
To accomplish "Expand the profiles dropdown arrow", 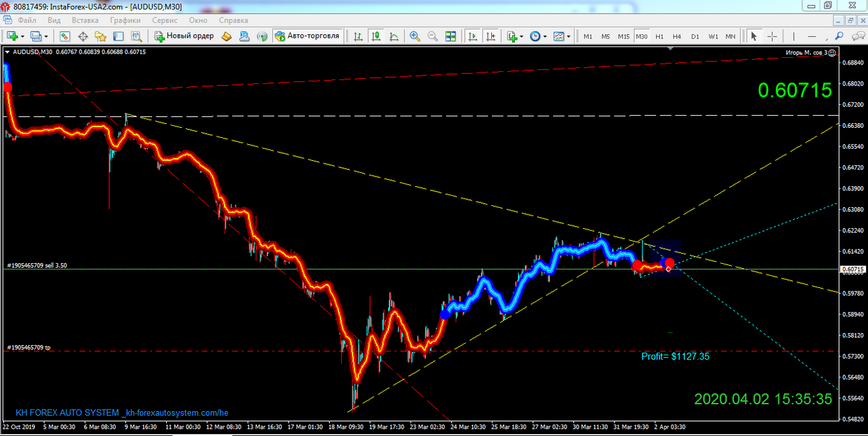I will point(46,36).
